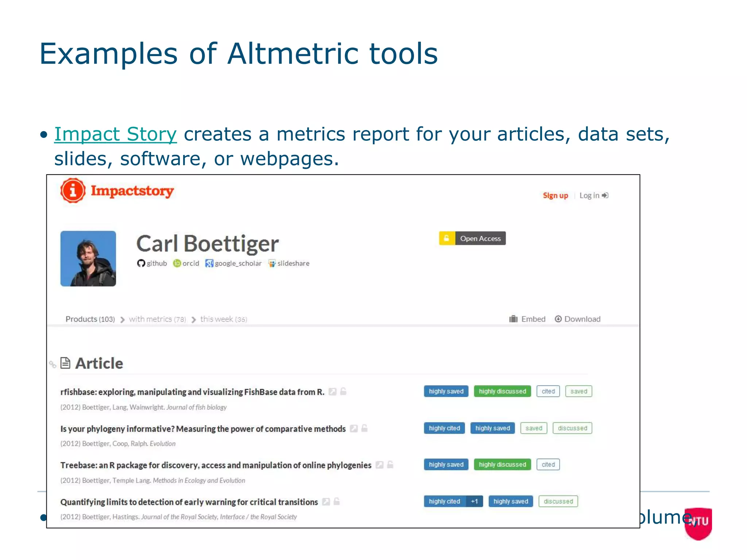The image size is (747, 560).
Task: Click the Download button
Action: pyautogui.click(x=577, y=319)
